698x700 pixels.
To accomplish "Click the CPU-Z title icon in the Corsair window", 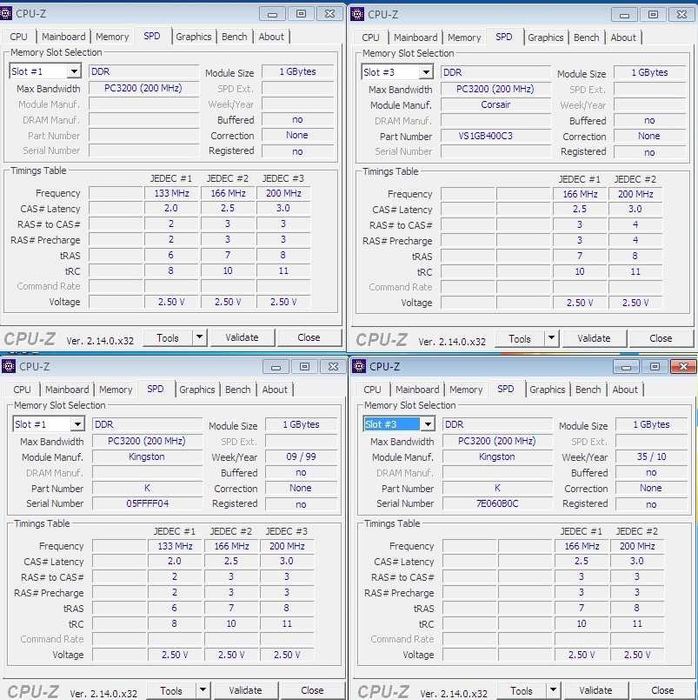I will (x=357, y=14).
